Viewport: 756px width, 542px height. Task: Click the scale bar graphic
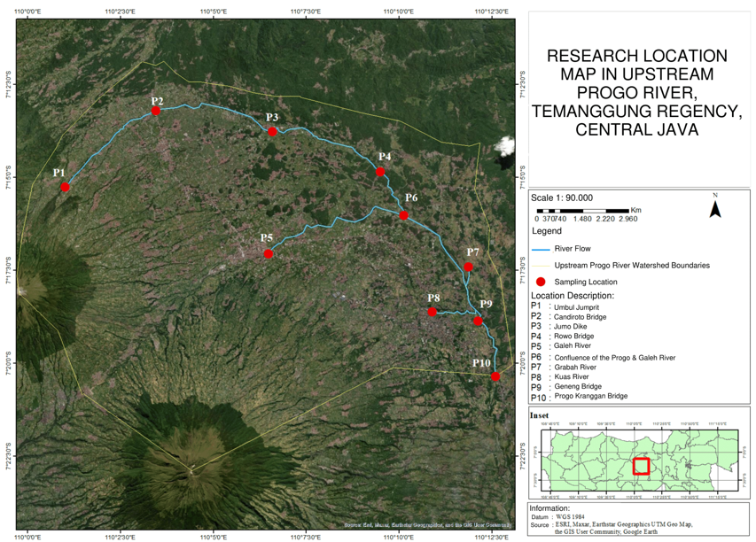coord(583,211)
